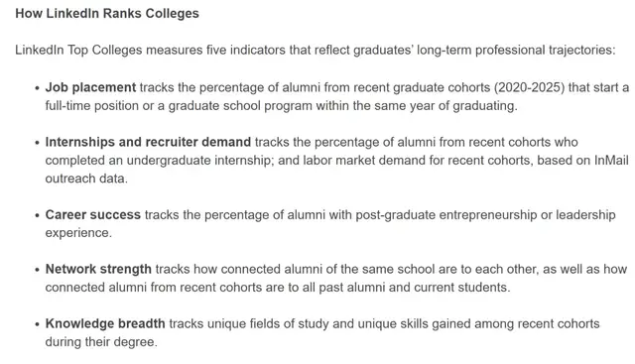This screenshot has height=364, width=635.
Task: Click the bullet before 'Knowledge breadth'
Action: (x=38, y=324)
